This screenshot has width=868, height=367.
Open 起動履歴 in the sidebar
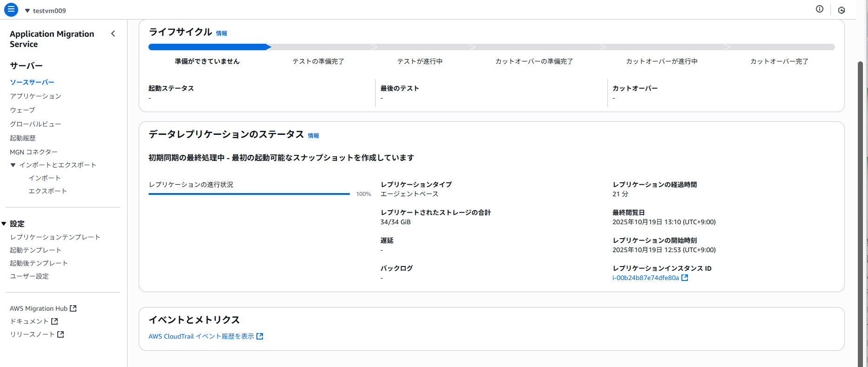point(23,138)
